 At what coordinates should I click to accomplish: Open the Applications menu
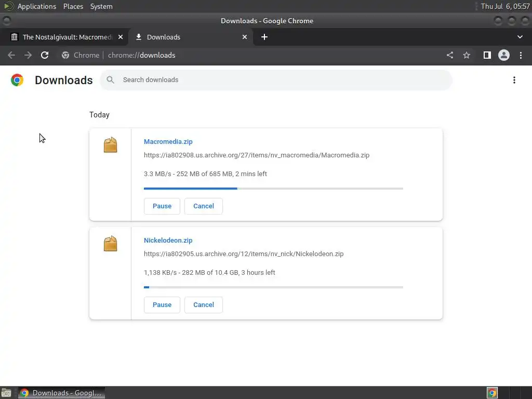37,6
